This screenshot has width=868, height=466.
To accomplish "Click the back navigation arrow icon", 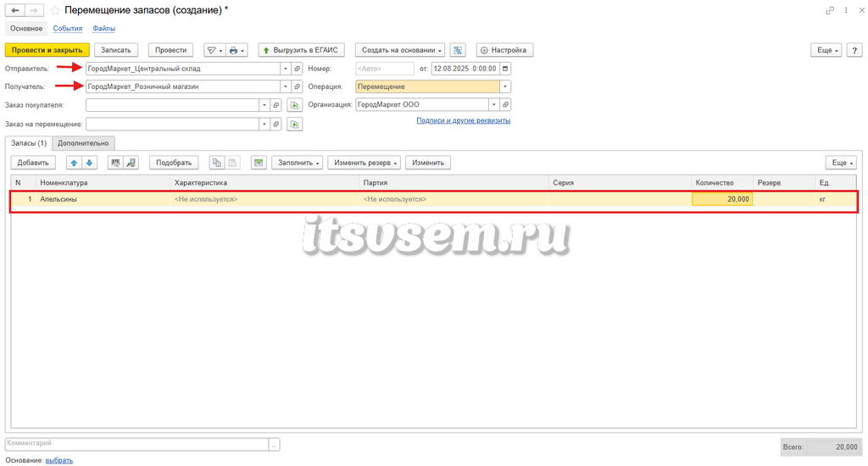I will pyautogui.click(x=15, y=10).
